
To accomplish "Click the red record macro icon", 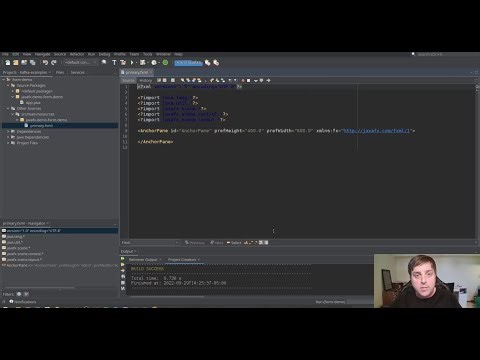I will [x=243, y=80].
